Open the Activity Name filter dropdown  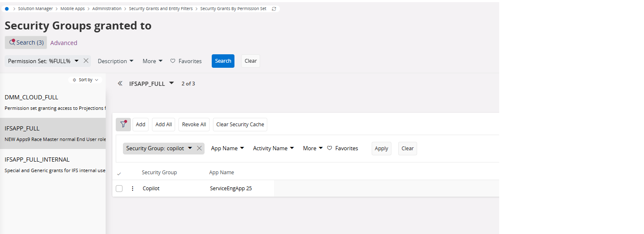click(x=273, y=148)
